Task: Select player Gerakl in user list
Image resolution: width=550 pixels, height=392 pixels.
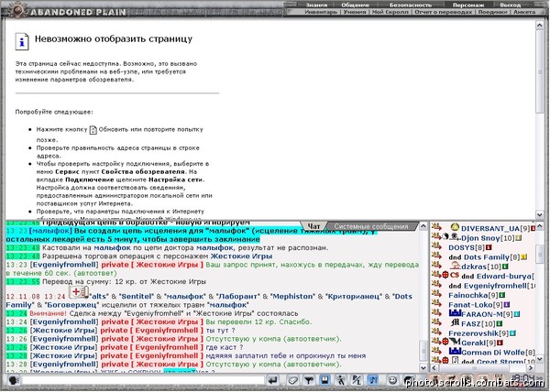Action: (473, 343)
